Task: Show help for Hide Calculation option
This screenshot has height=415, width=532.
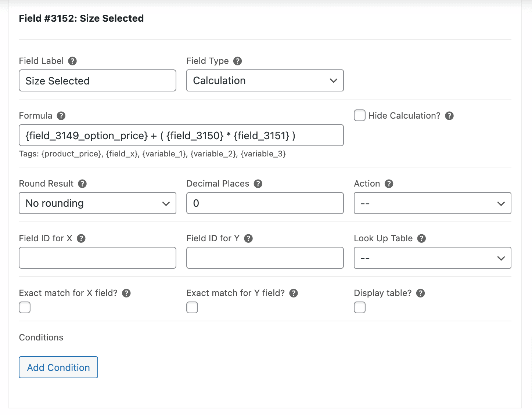Action: tap(449, 116)
